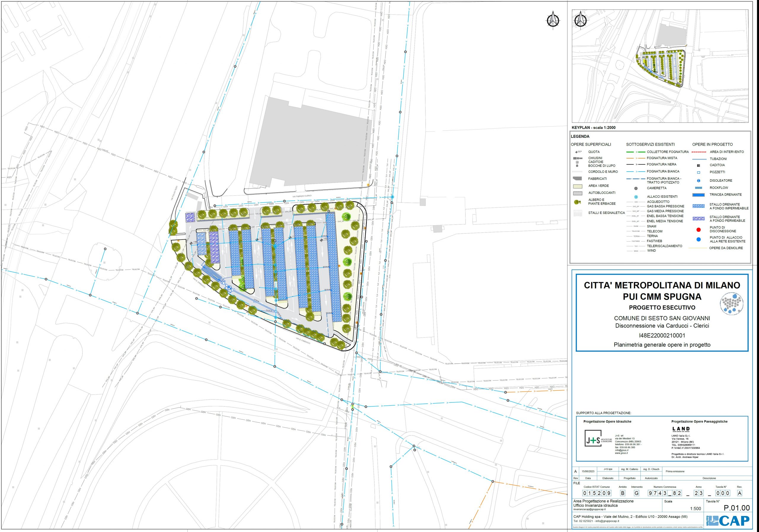Click blue Punto di allaccio dot
This screenshot has width=759, height=532.
(x=699, y=239)
